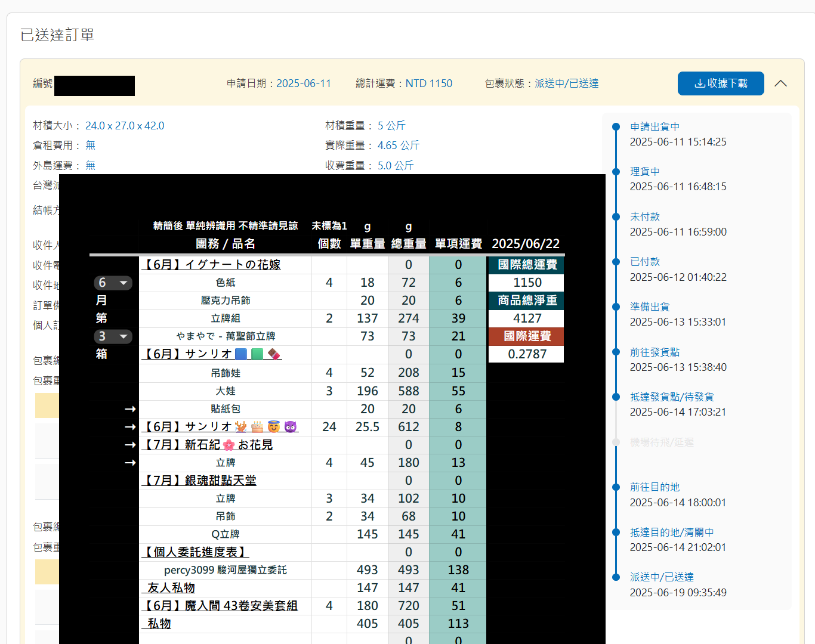Select the 理貨中 timeline marker dot
This screenshot has height=644, width=815.
click(x=616, y=171)
